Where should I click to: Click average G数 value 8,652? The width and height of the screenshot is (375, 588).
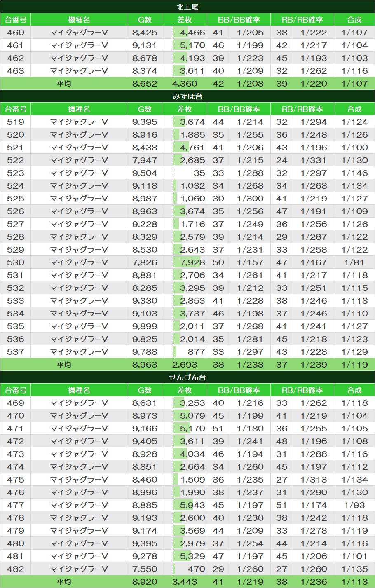145,84
